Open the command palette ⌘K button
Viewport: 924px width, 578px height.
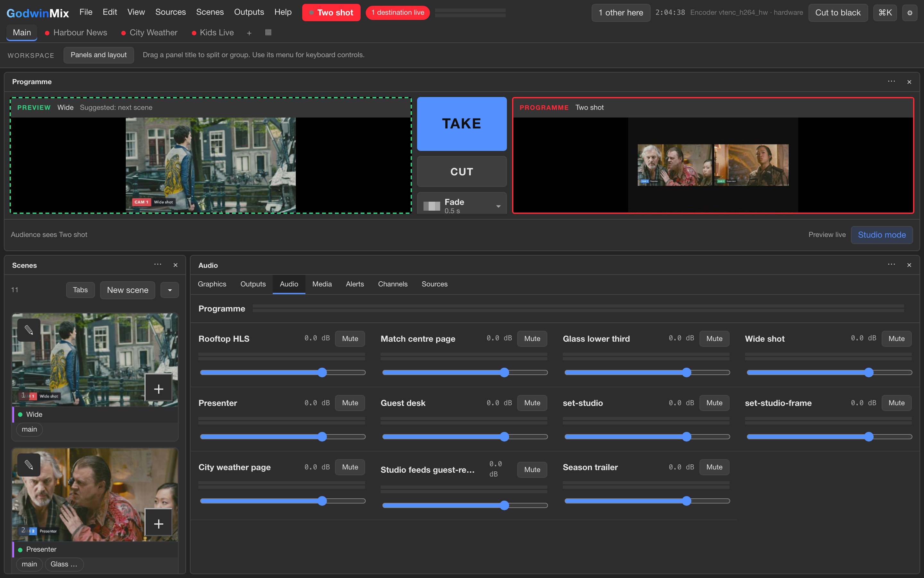click(885, 13)
